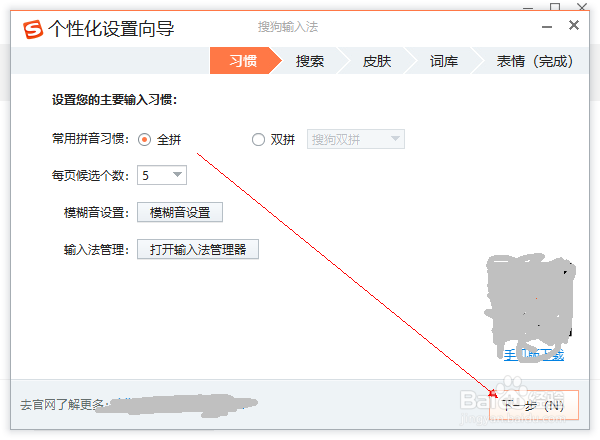Switch to the 搜索 step tab
This screenshot has height=440, width=600.
point(310,61)
